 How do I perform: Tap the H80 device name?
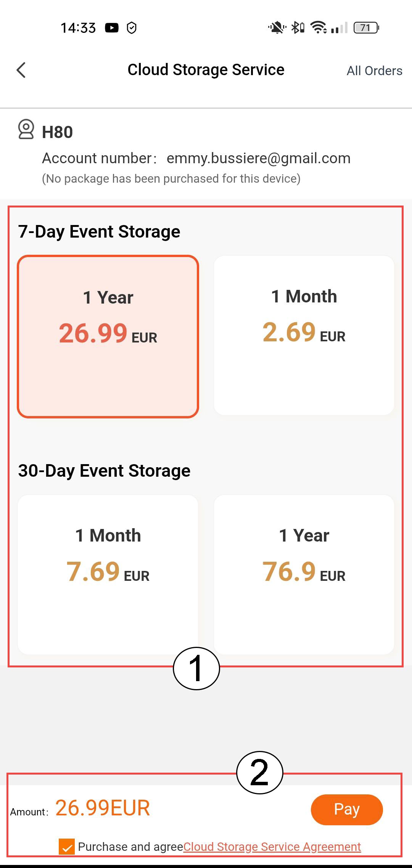(57, 132)
